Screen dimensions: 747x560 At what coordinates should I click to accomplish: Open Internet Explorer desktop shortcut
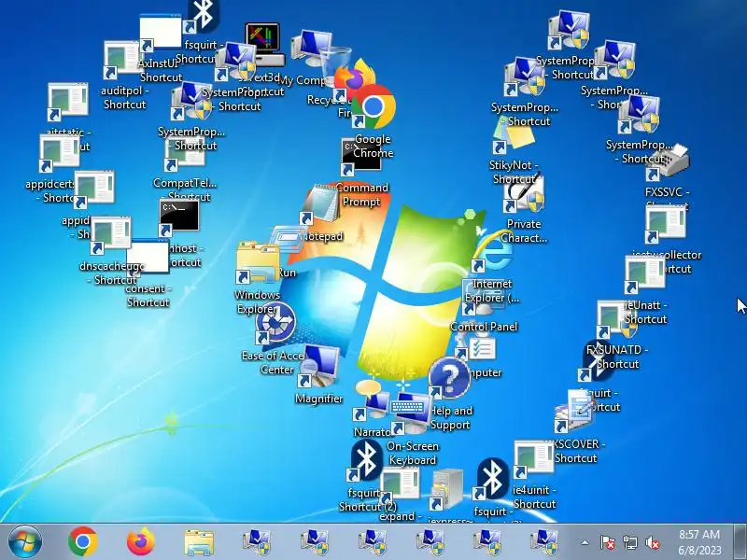click(492, 252)
